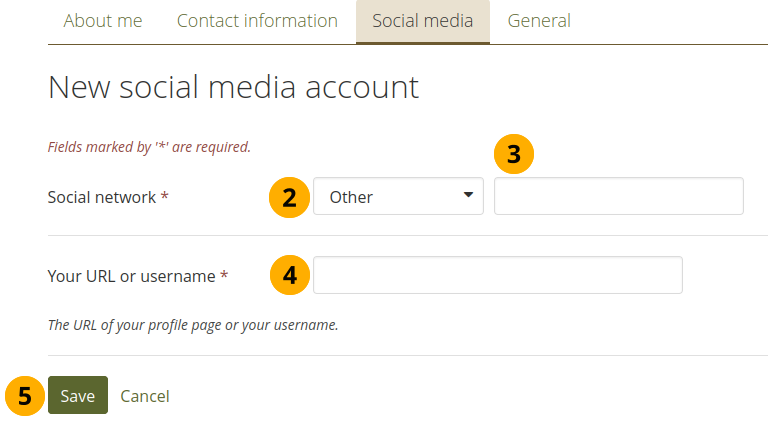The image size is (774, 427).
Task: Click the asterisk beside Social network
Action: tap(164, 197)
